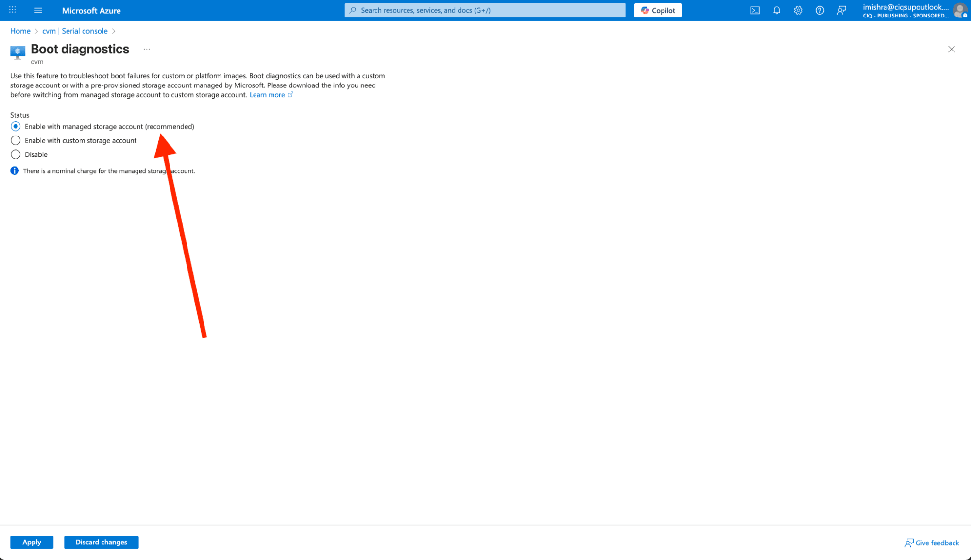Open portal settings gear icon
Screen dimensions: 971x560
click(x=798, y=10)
